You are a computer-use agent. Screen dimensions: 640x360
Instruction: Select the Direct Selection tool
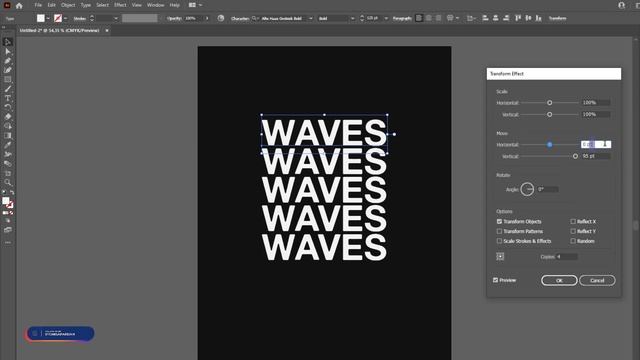8,51
